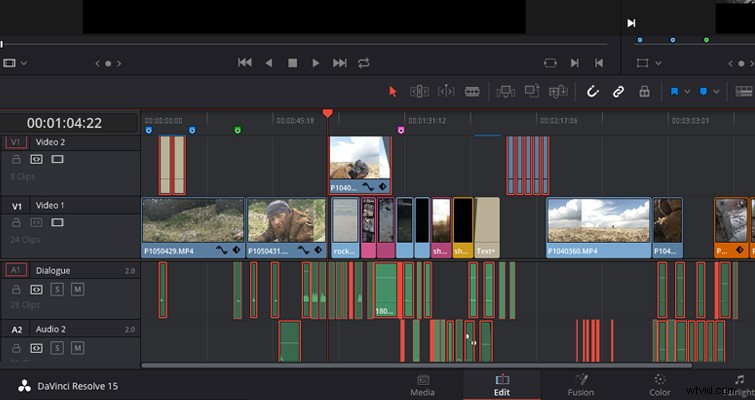The width and height of the screenshot is (755, 400).
Task: Toggle the chain Linked Selection icon
Action: click(x=618, y=91)
